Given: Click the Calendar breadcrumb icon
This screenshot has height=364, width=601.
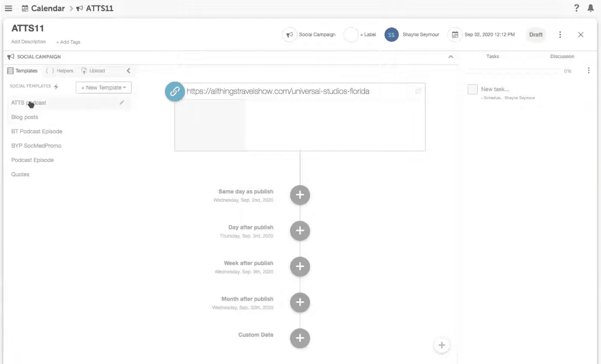Looking at the screenshot, I should coord(24,8).
